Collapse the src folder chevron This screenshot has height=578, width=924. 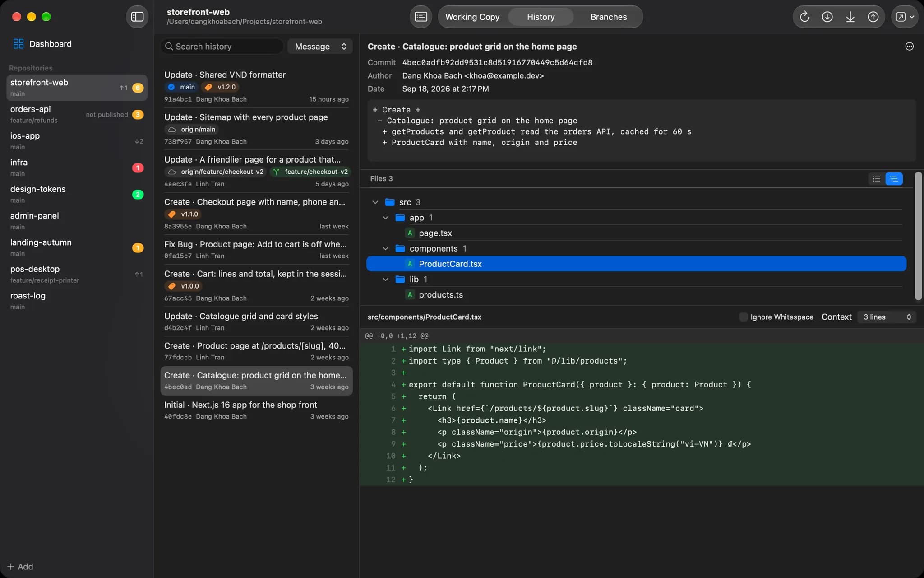click(x=375, y=202)
